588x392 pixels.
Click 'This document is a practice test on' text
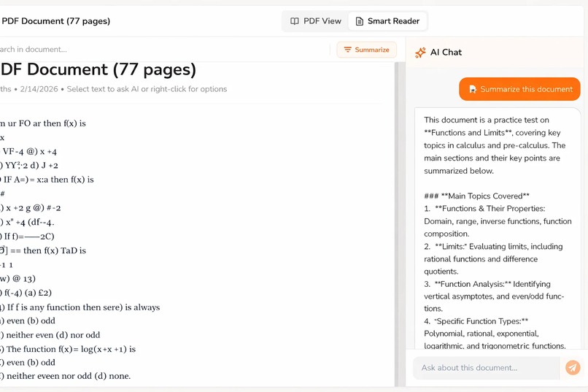(x=487, y=120)
